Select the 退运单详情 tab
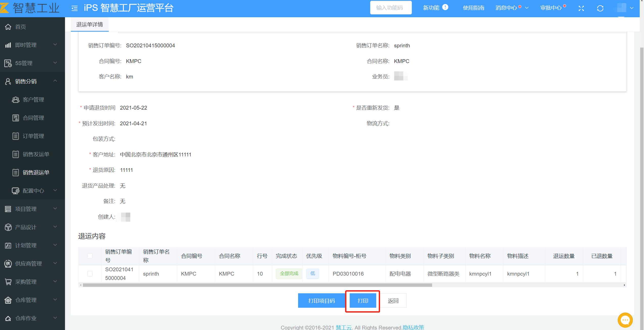The height and width of the screenshot is (330, 644). (90, 24)
